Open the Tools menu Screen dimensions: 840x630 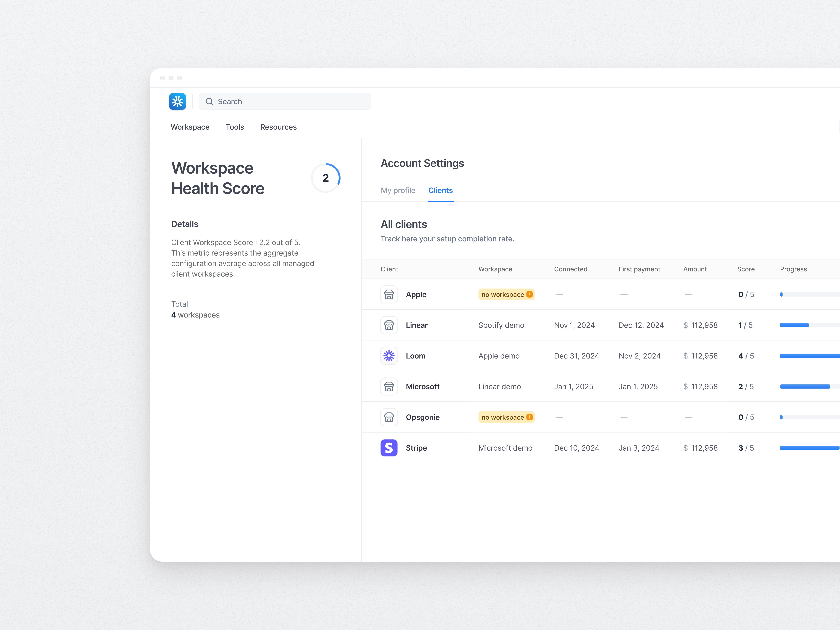point(235,127)
